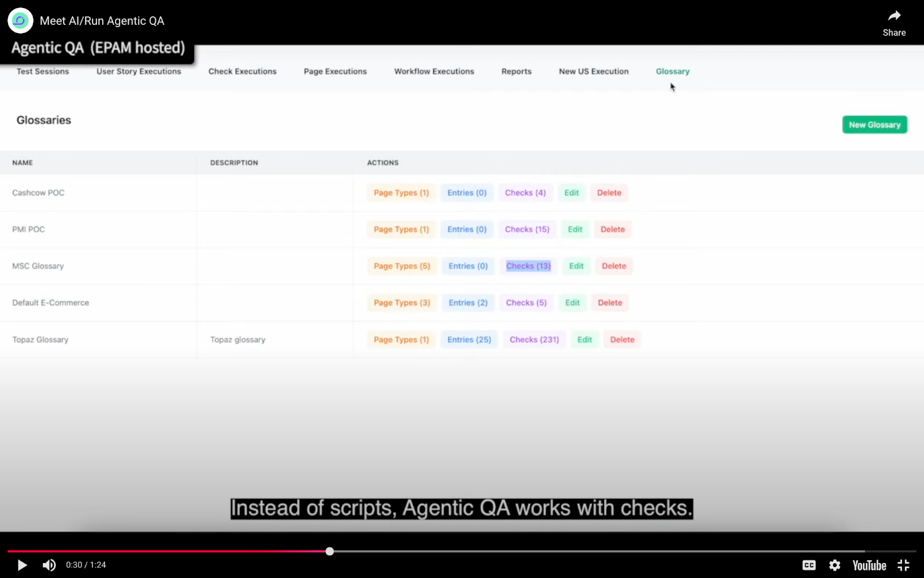924x578 pixels.
Task: Open Checks (15) for PMI POC
Action: click(527, 229)
